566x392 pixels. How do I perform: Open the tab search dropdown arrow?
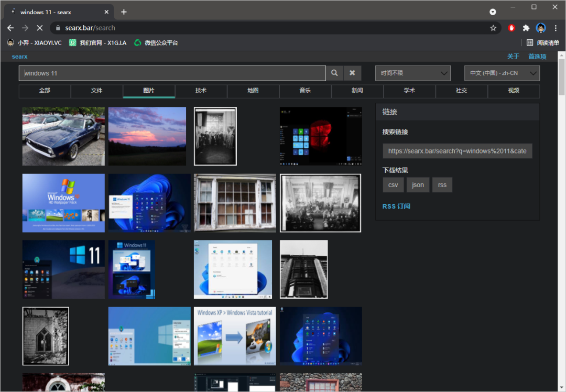click(x=493, y=12)
